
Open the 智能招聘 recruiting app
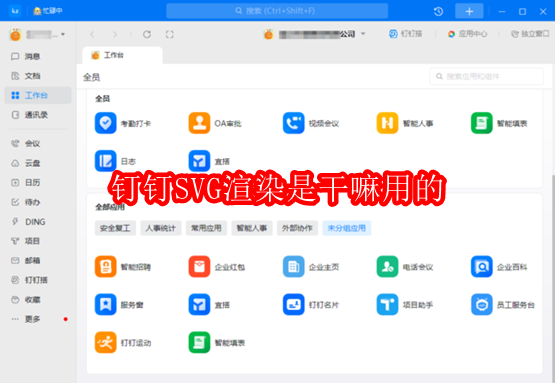(x=123, y=267)
